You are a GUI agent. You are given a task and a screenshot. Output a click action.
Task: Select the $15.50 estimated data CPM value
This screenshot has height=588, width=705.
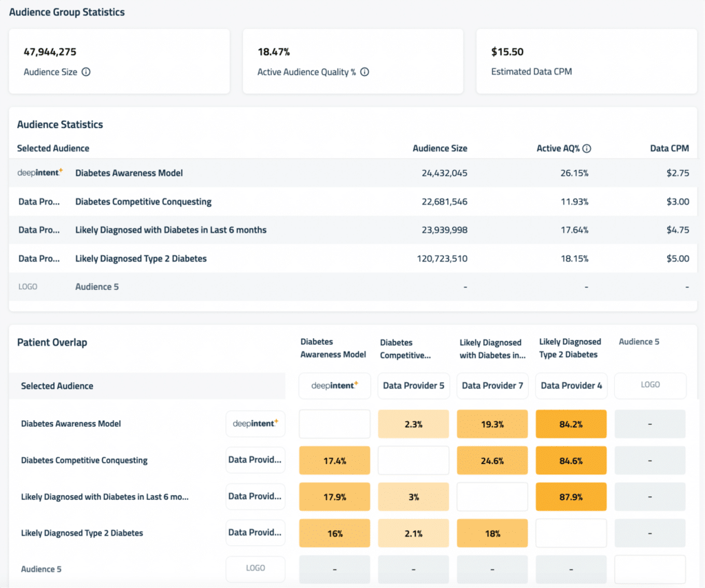click(507, 52)
